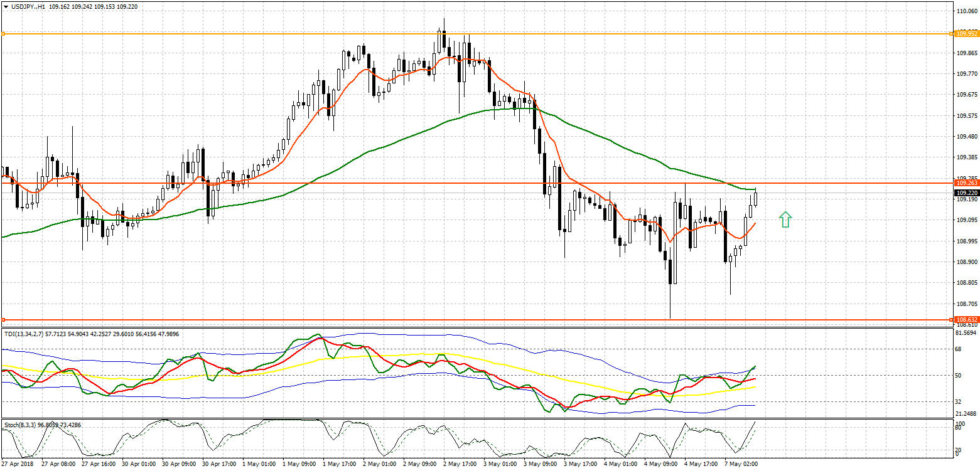Click the 3 May 09:00 time axis label
980x471 pixels.
click(541, 464)
